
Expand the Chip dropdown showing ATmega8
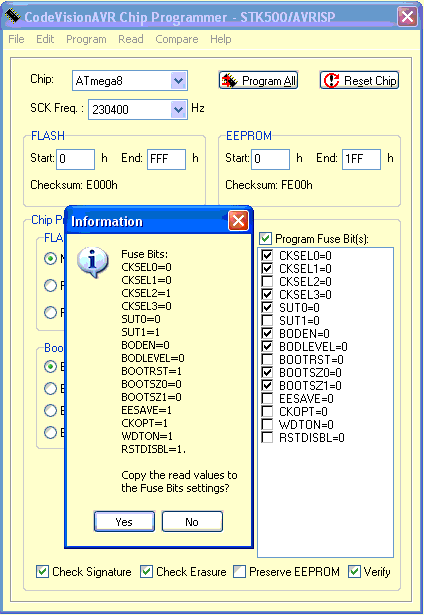coord(179,81)
